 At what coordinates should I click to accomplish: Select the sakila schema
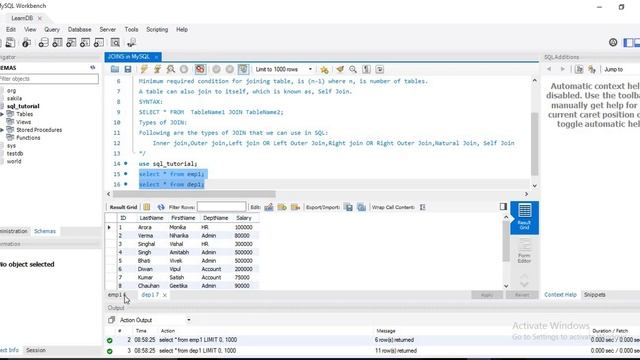click(14, 98)
